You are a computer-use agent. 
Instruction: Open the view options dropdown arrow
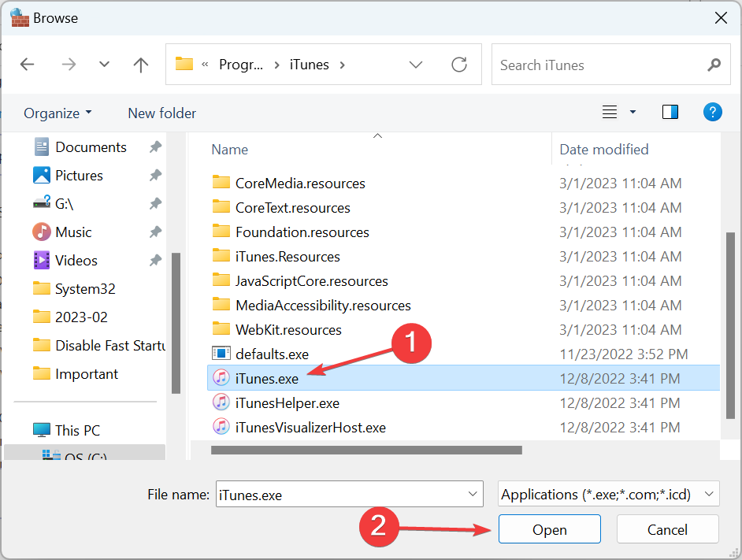633,112
